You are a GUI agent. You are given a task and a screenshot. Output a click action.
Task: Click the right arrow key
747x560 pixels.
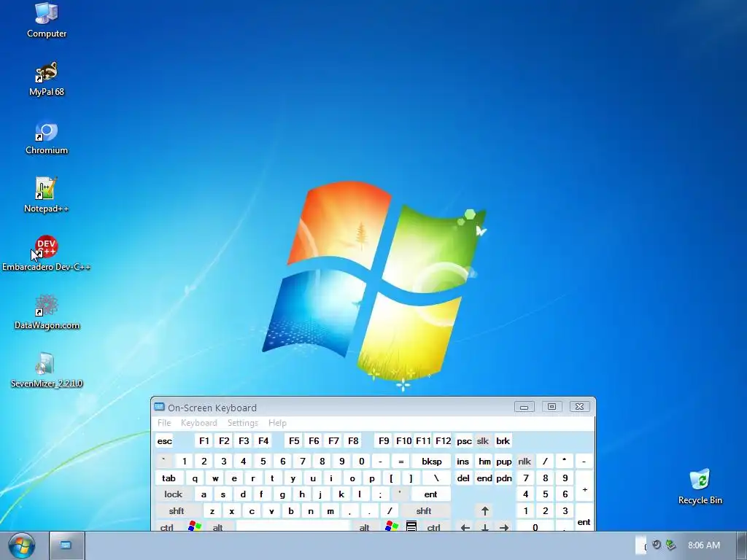[504, 526]
